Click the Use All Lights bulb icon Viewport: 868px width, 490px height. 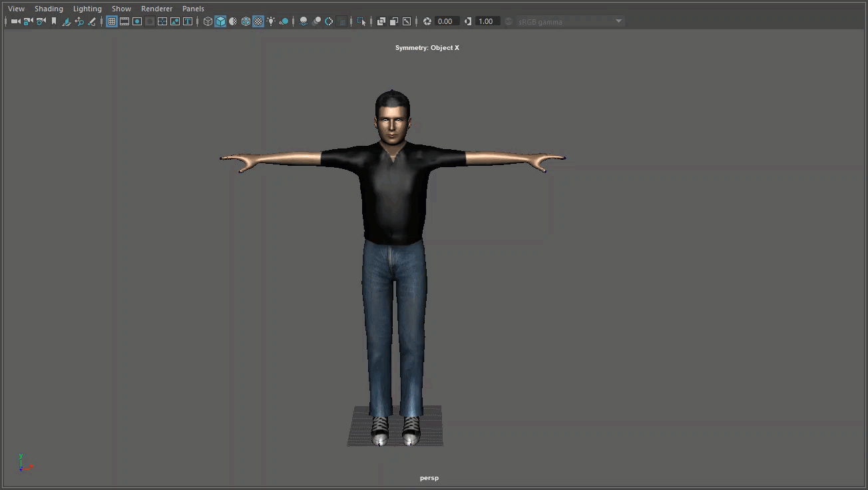click(271, 21)
